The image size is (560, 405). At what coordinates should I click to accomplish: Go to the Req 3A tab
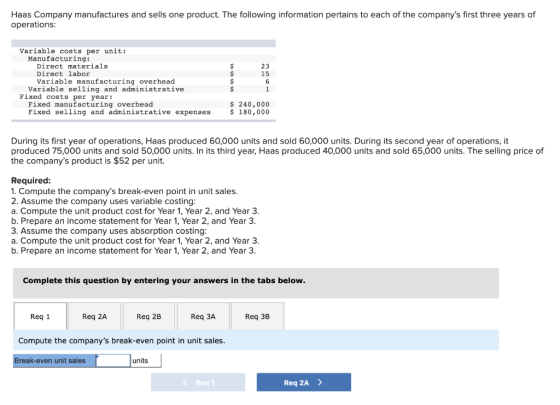point(203,316)
